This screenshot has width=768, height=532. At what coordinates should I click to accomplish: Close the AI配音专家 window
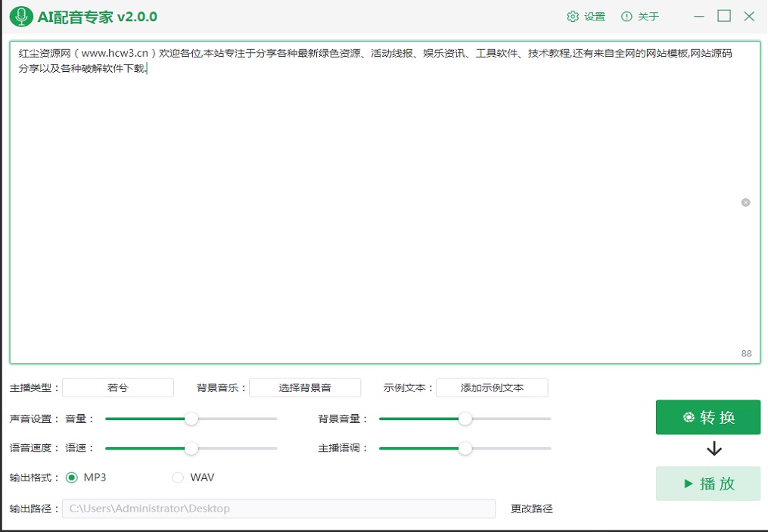pyautogui.click(x=749, y=16)
